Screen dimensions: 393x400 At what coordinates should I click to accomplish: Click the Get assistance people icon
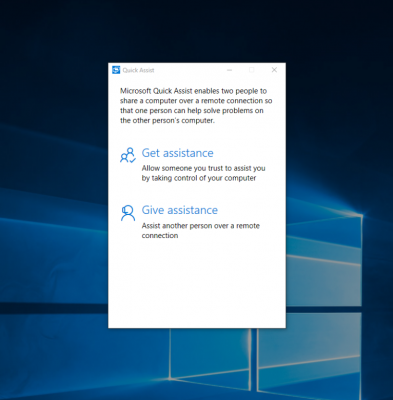[x=128, y=155]
